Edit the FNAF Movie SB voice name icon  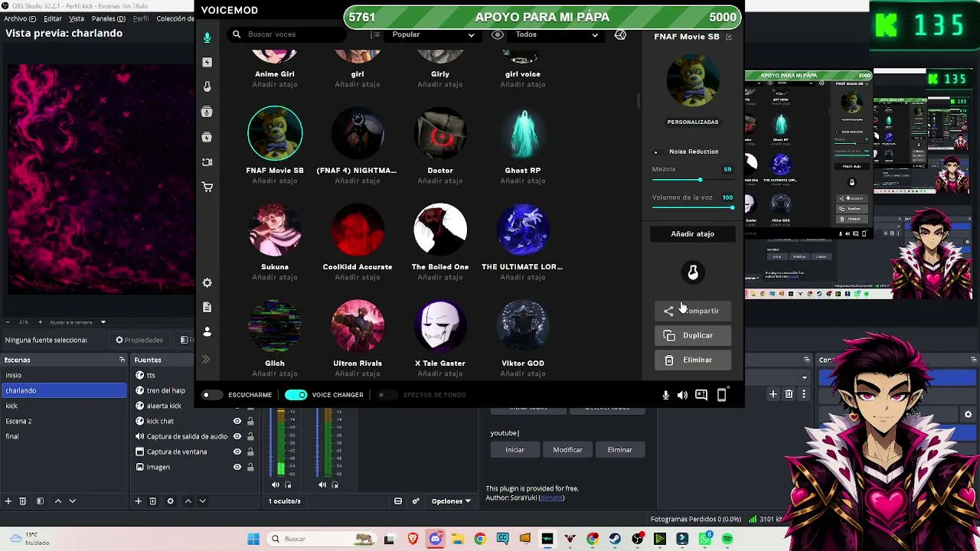click(x=728, y=37)
